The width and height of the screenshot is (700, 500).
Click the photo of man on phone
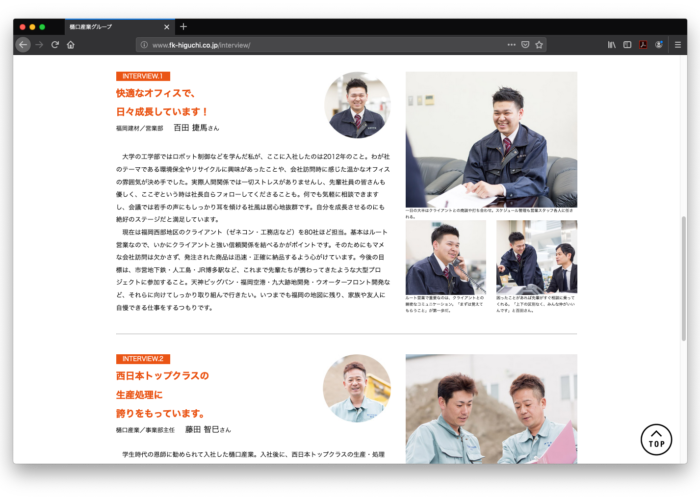(x=445, y=257)
